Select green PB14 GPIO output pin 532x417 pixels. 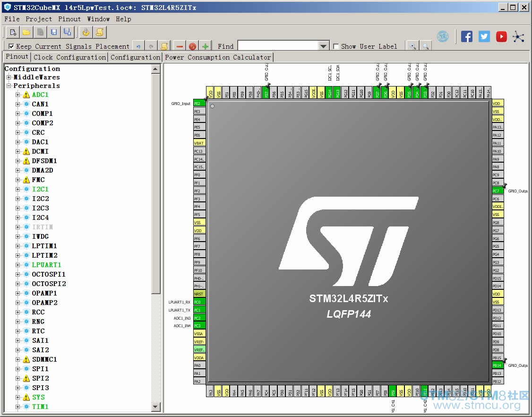click(x=498, y=365)
